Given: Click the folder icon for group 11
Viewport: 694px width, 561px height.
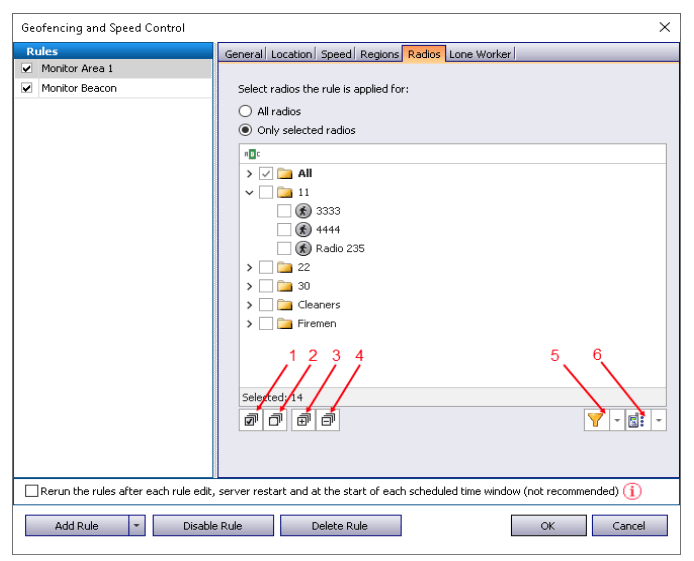Looking at the screenshot, I should pyautogui.click(x=285, y=192).
